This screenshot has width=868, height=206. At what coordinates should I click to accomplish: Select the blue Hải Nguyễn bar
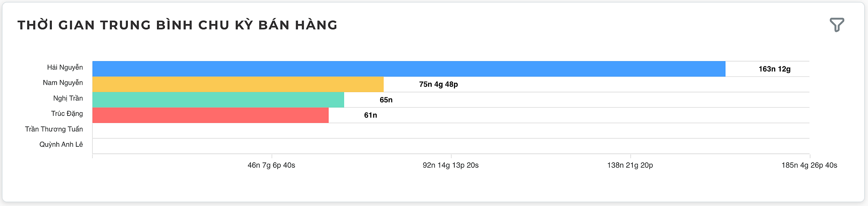pyautogui.click(x=409, y=69)
